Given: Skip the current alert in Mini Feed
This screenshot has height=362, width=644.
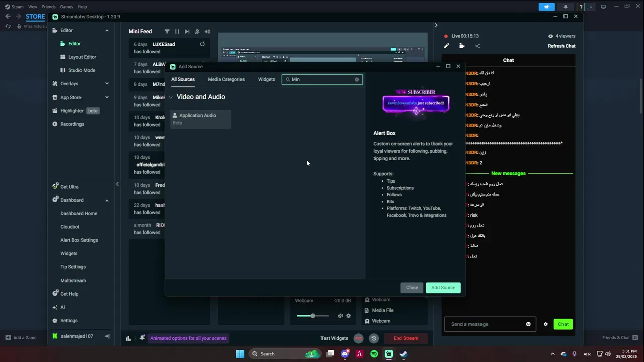Looking at the screenshot, I should (x=187, y=31).
